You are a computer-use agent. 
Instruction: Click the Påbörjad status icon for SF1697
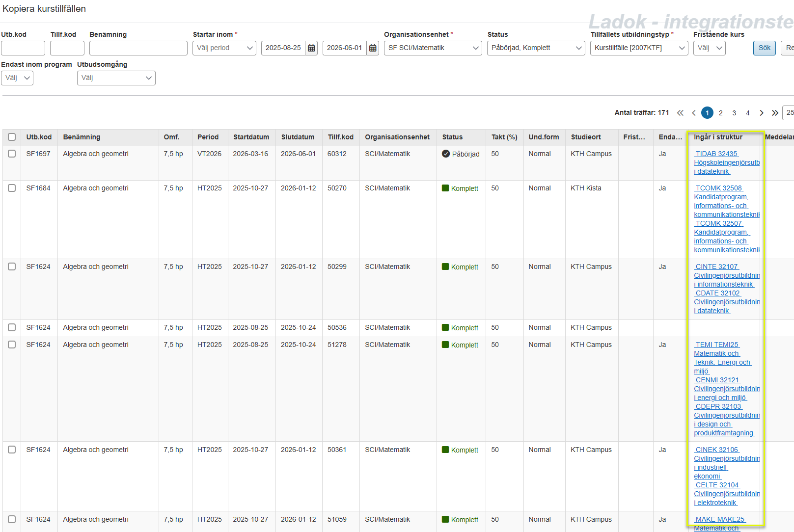pyautogui.click(x=446, y=154)
